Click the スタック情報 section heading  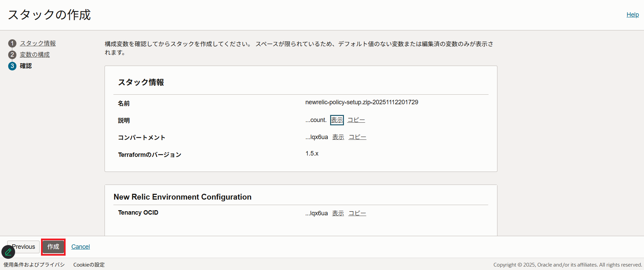click(141, 82)
